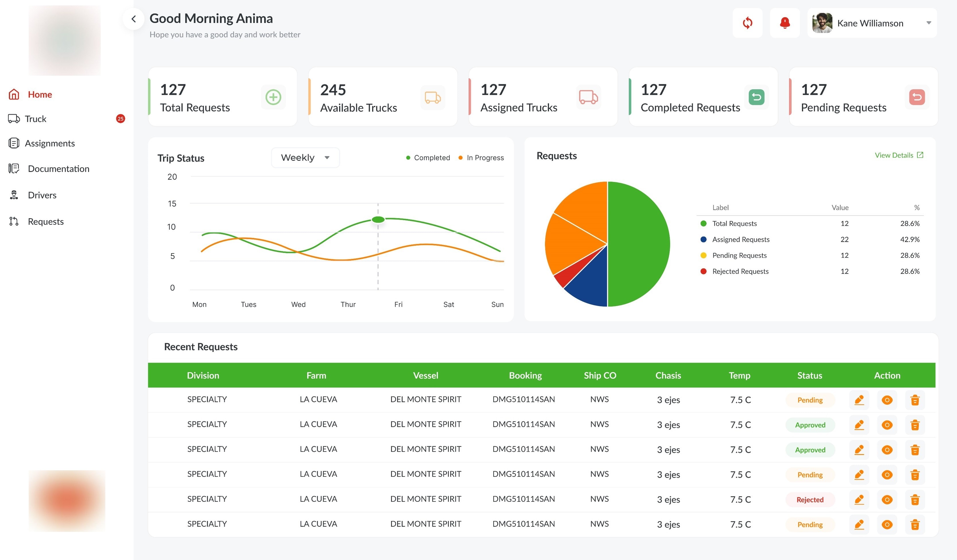View the Rejected request row
Viewport: 957px width, 560px height.
click(887, 500)
